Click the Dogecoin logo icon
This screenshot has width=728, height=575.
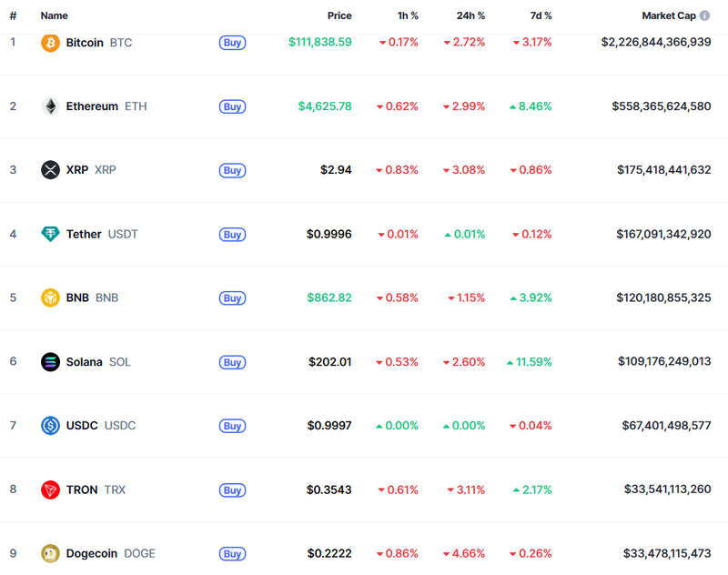point(51,553)
